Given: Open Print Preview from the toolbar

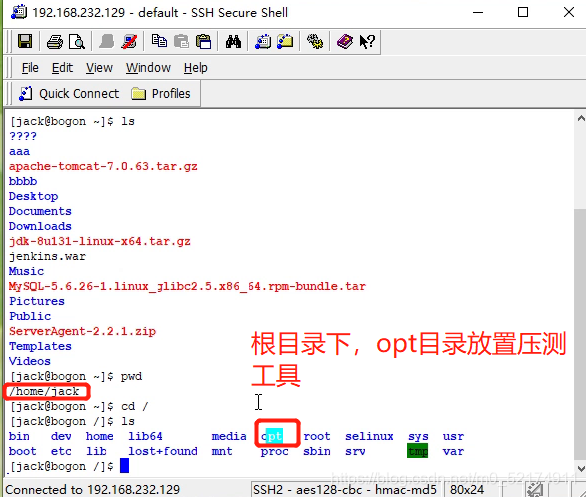Looking at the screenshot, I should [77, 41].
